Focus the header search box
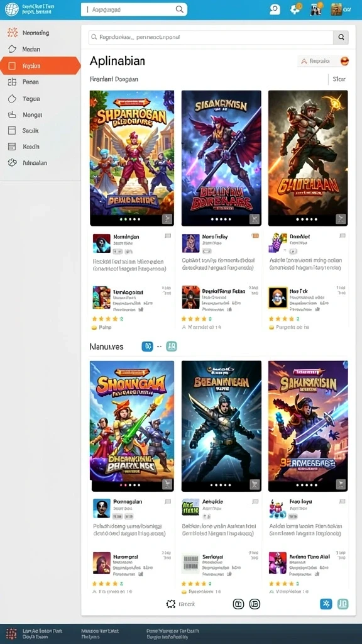Screen dimensions: 362x644 (134, 9)
